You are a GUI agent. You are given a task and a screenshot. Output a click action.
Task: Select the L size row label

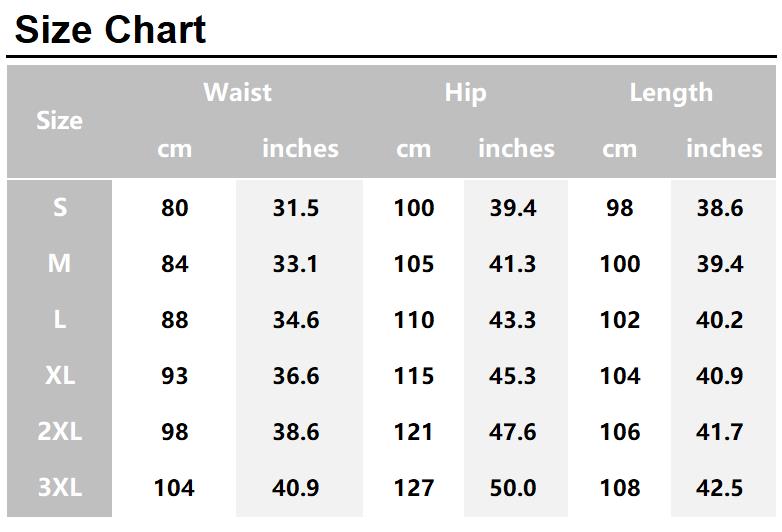point(60,319)
